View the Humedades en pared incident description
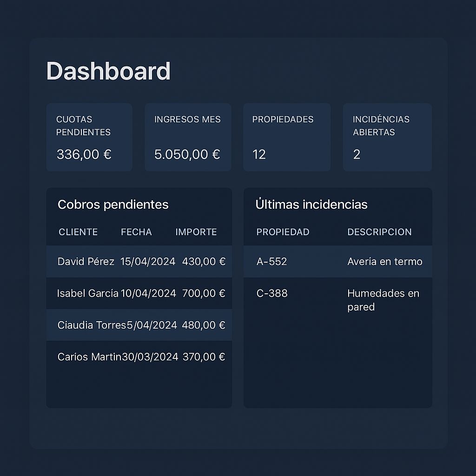This screenshot has width=476, height=476. 383,300
